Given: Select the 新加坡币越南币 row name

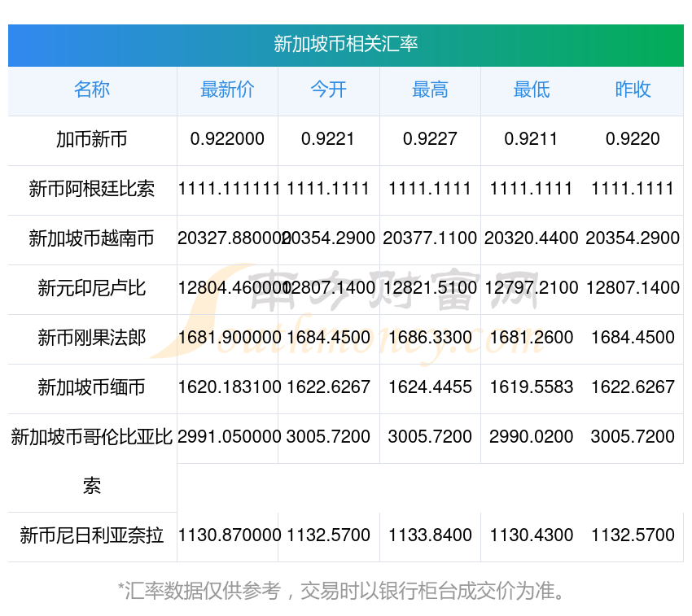Looking at the screenshot, I should [92, 238].
